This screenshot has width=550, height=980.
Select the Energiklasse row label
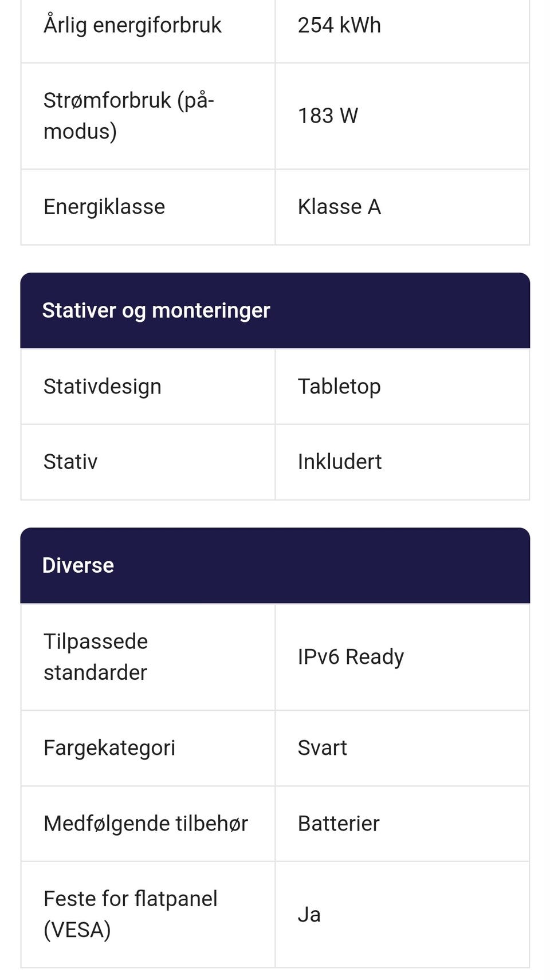point(104,207)
